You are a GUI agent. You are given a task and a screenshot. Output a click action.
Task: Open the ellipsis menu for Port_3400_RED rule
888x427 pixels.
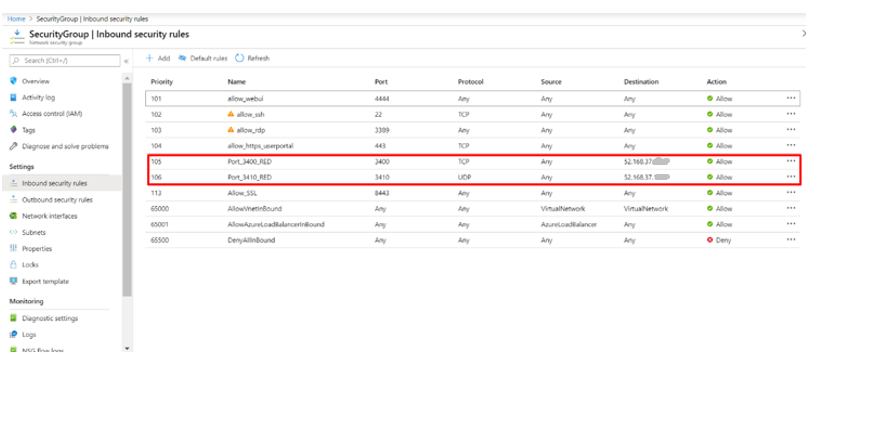(x=791, y=161)
